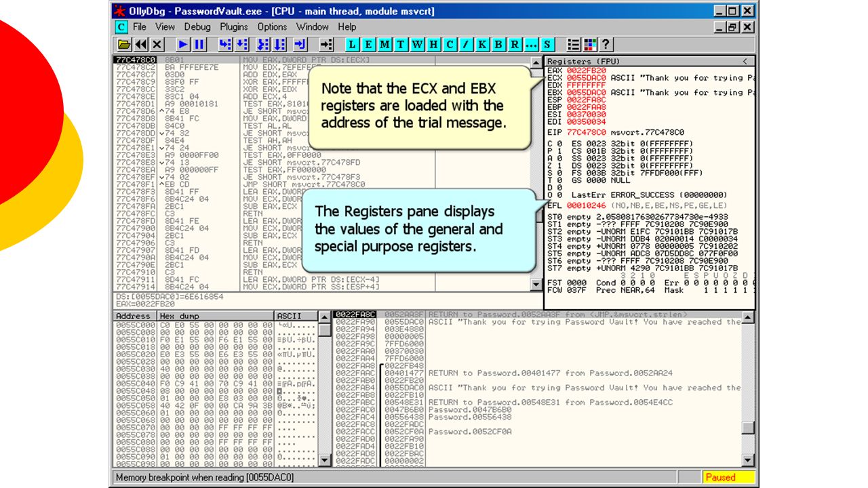The image size is (868, 488).
Task: Click the CPU child window C icon in menu bar
Action: 121,27
